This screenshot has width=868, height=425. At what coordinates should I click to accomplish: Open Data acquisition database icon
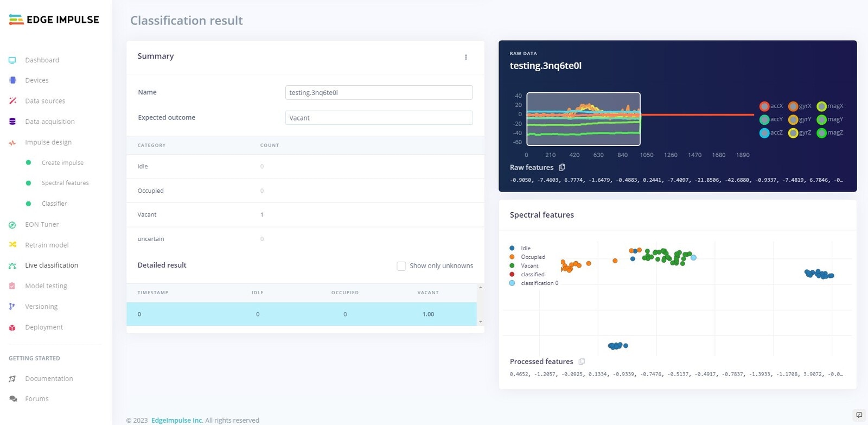point(12,122)
